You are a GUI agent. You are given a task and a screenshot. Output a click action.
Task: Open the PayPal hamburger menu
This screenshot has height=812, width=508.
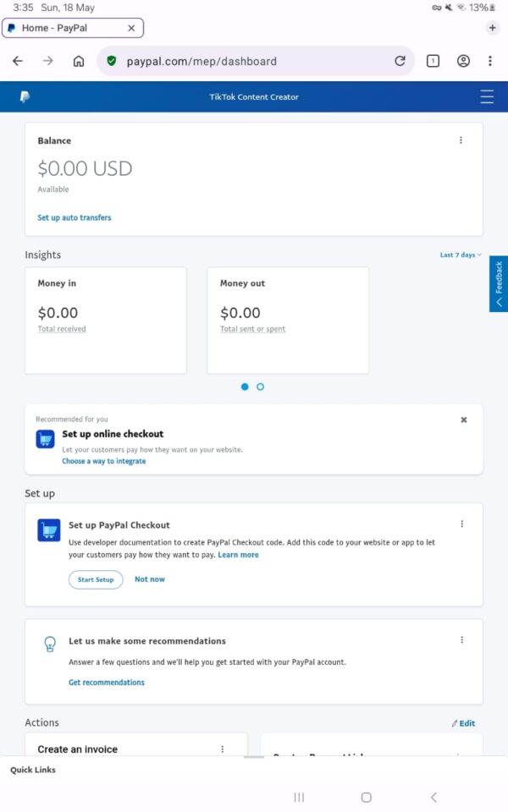point(486,97)
